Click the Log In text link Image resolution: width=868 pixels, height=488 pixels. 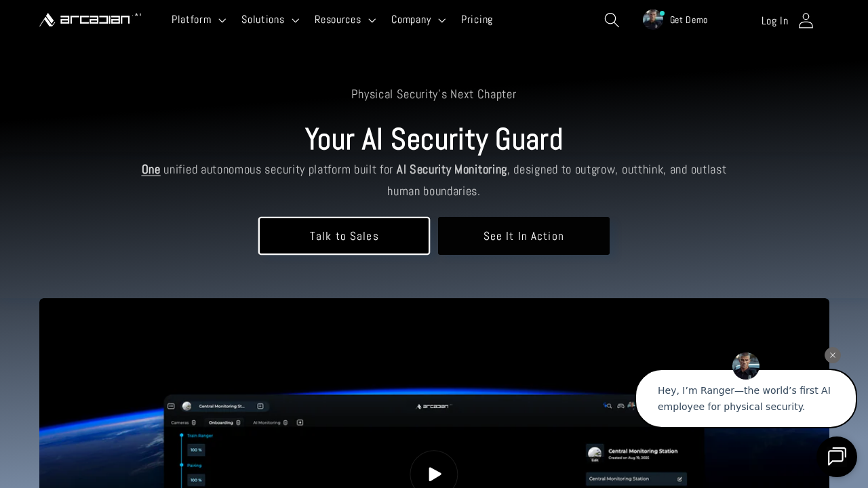[x=774, y=21]
